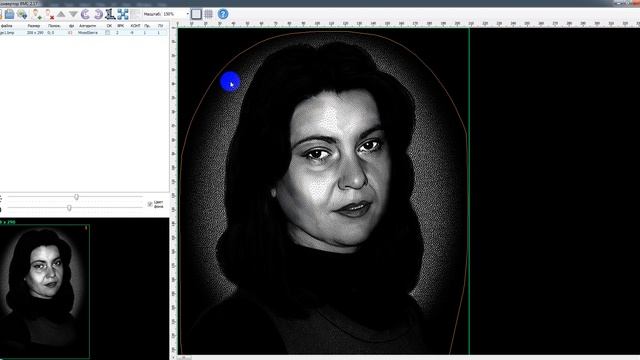This screenshot has width=640, height=360.
Task: Click the horizontal ruler above the canvas
Action: tap(408, 24)
